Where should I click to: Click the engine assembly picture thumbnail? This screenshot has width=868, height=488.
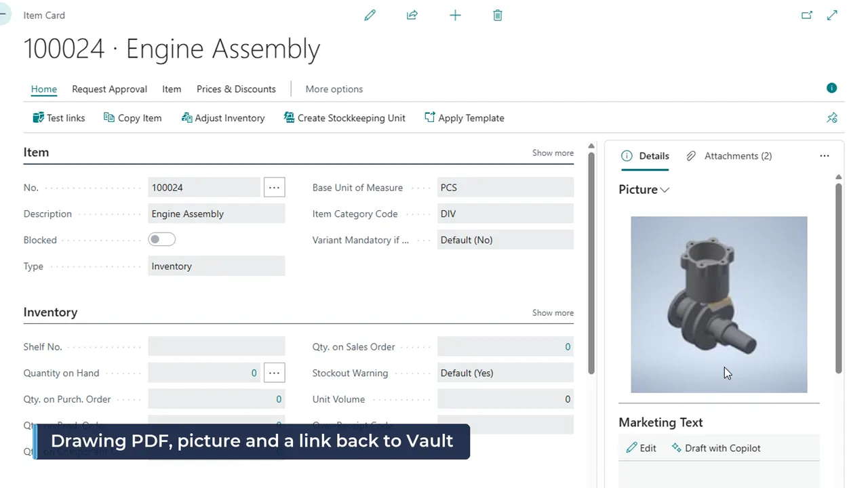coord(719,304)
